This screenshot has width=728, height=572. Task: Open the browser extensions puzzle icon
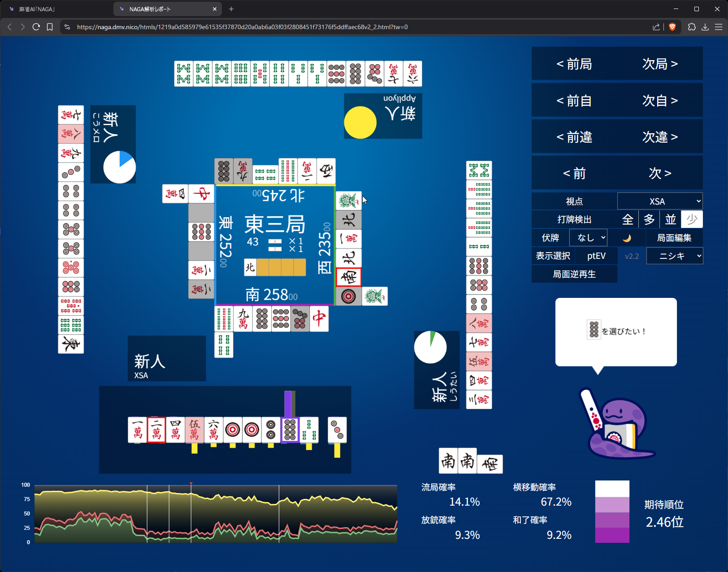[x=692, y=27]
